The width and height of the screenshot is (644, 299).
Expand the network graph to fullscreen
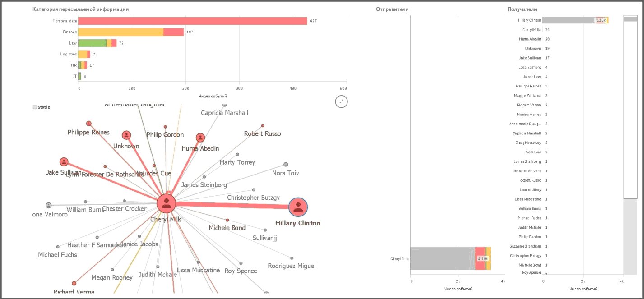(x=341, y=101)
